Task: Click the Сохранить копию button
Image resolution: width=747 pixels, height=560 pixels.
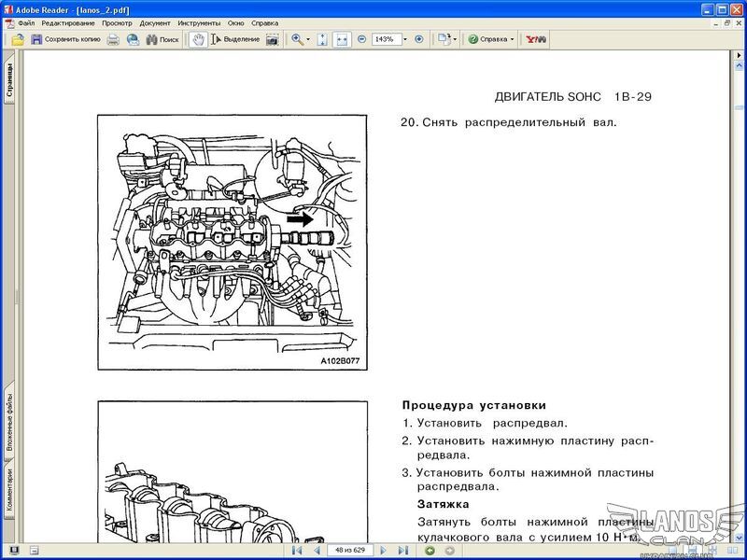Action: click(x=65, y=39)
